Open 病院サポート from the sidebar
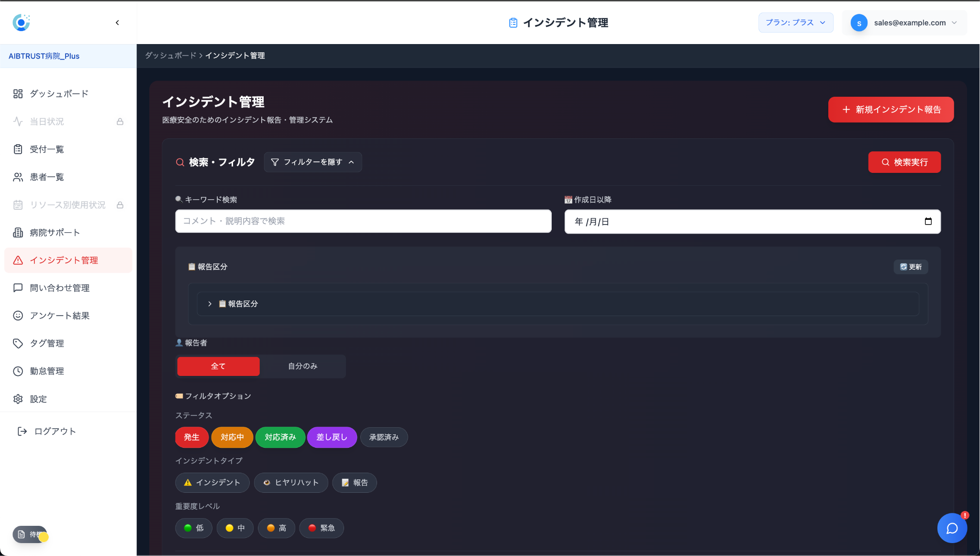The image size is (980, 556). 54,232
